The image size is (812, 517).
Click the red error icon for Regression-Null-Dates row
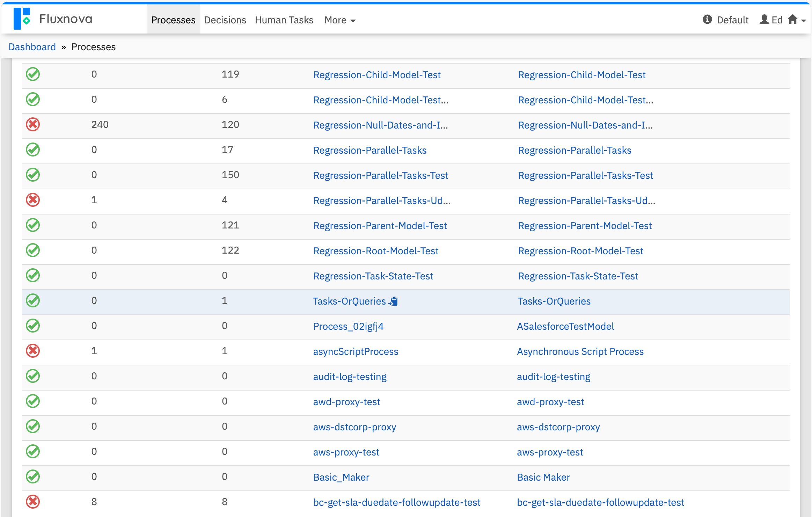pyautogui.click(x=33, y=124)
